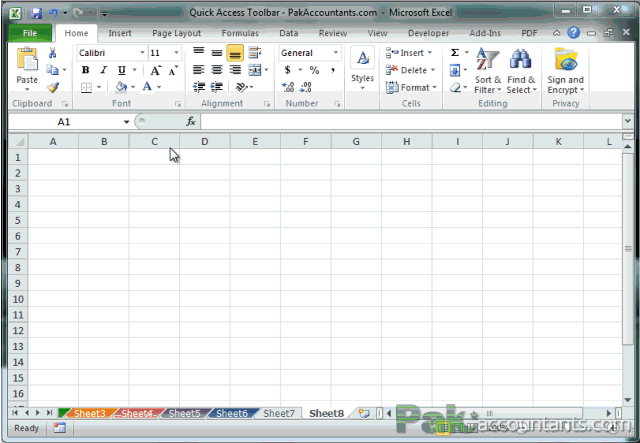
Task: Click the Cut scissors icon
Action: click(x=52, y=53)
